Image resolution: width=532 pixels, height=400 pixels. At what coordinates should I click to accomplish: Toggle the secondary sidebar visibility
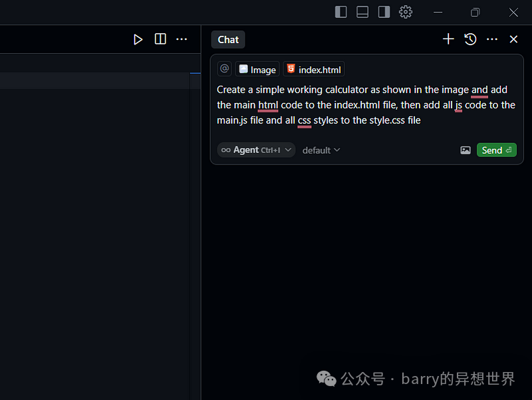tap(383, 12)
